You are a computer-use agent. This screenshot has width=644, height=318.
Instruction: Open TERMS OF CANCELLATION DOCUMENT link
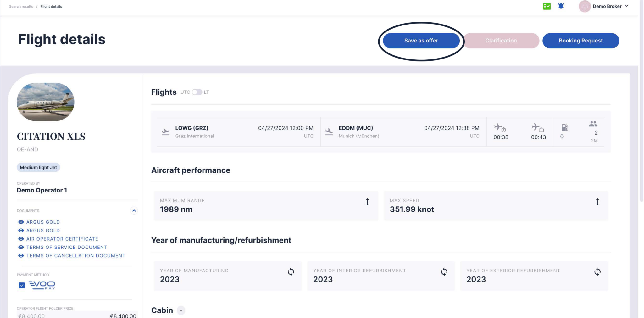(76, 256)
